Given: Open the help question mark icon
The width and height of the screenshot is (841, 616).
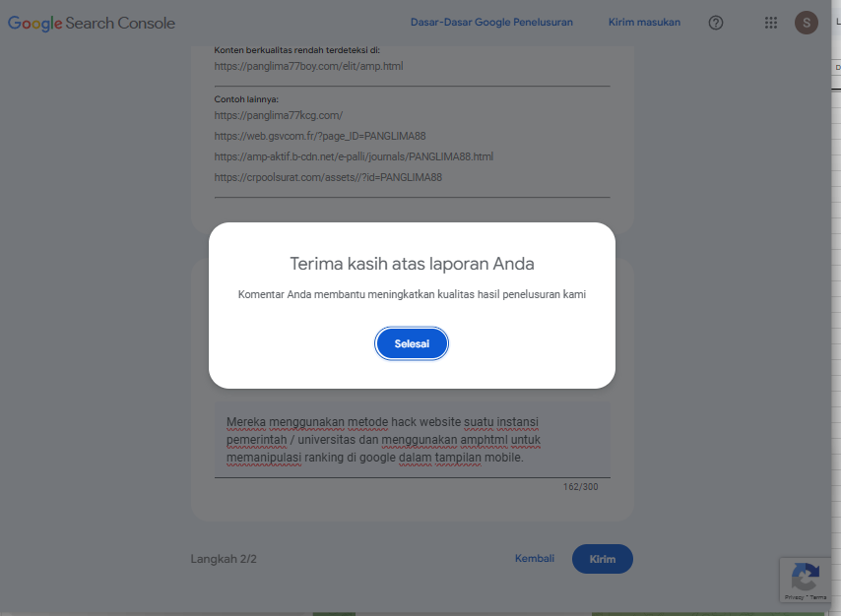Looking at the screenshot, I should click(x=716, y=23).
